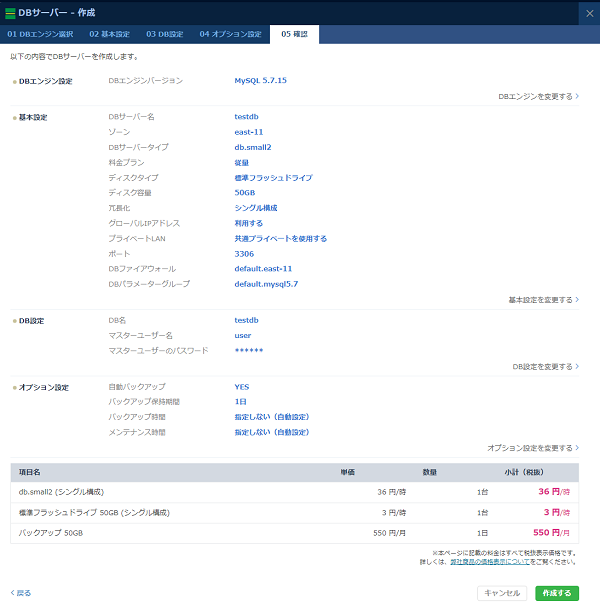600x606 pixels.
Task: Click the オプション設定を変更する link
Action: click(x=533, y=448)
